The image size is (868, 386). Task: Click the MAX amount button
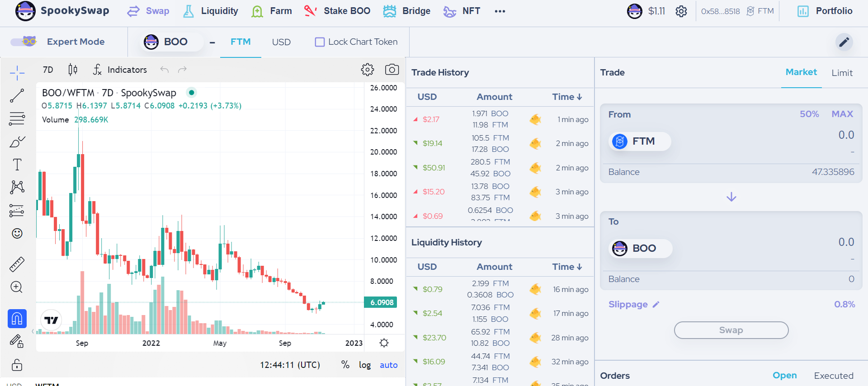point(842,114)
